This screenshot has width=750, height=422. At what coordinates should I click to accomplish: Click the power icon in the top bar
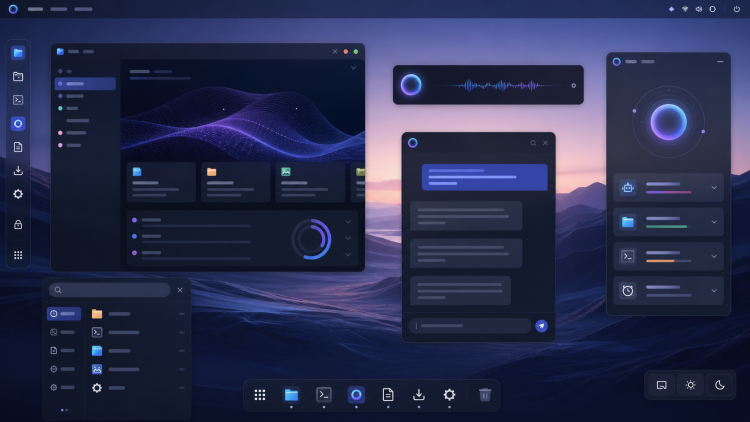[737, 9]
